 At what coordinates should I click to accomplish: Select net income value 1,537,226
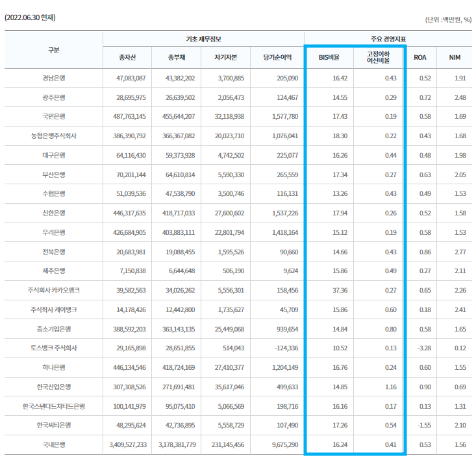(x=285, y=213)
